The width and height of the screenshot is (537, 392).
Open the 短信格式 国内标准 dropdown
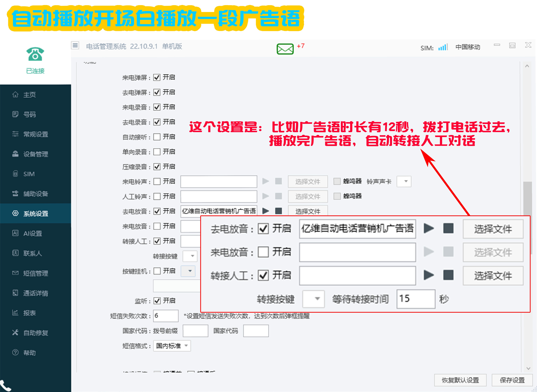pyautogui.click(x=172, y=346)
